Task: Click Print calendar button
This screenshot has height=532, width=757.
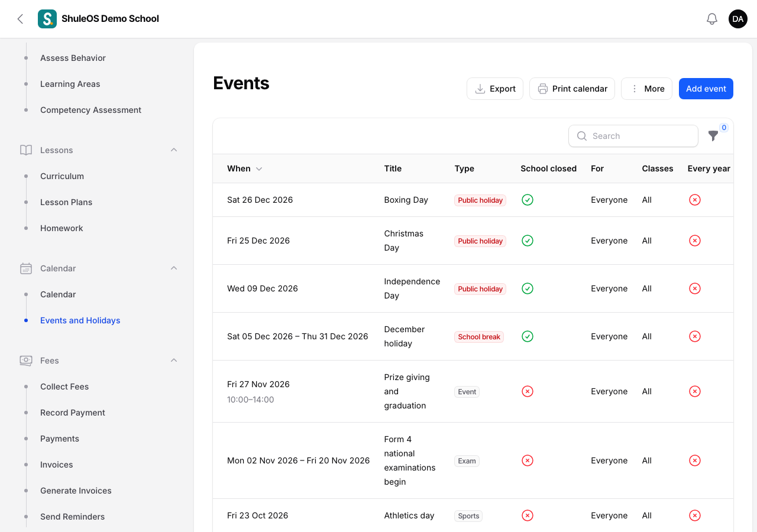Action: click(572, 89)
